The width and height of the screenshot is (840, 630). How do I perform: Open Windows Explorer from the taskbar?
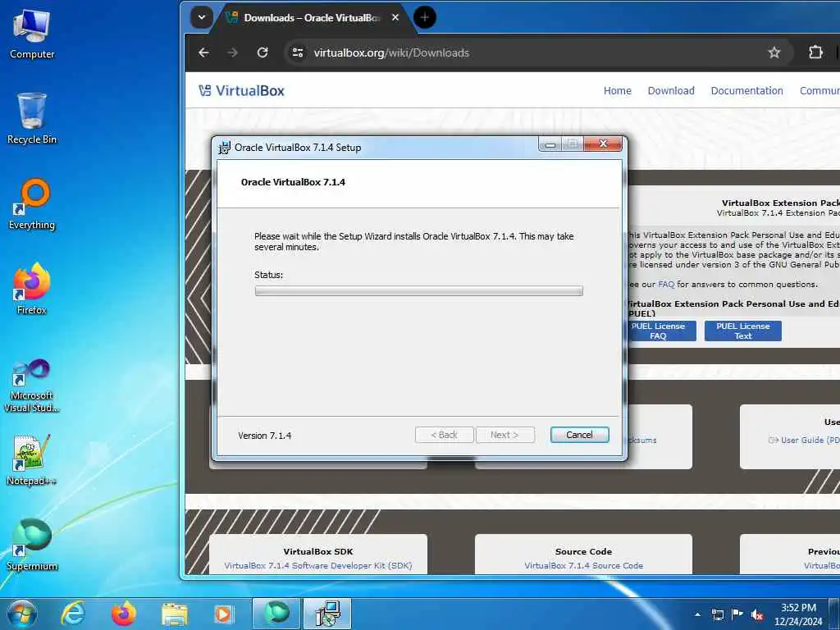pyautogui.click(x=175, y=614)
